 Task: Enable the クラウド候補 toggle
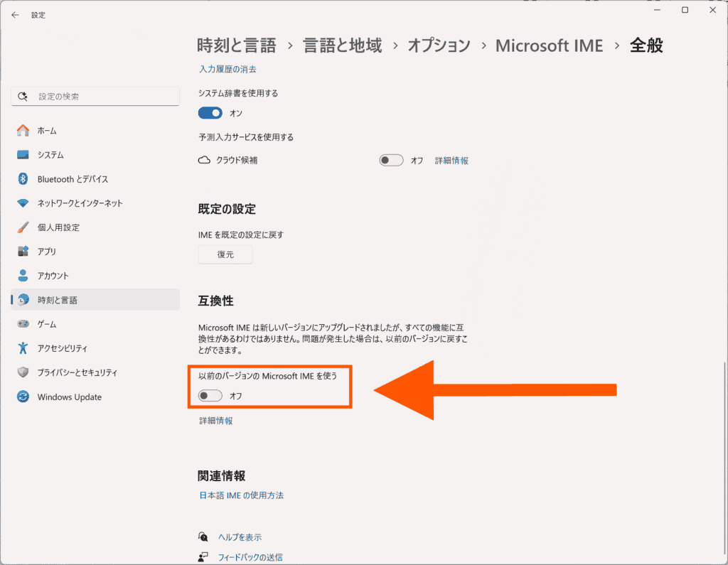tap(392, 160)
